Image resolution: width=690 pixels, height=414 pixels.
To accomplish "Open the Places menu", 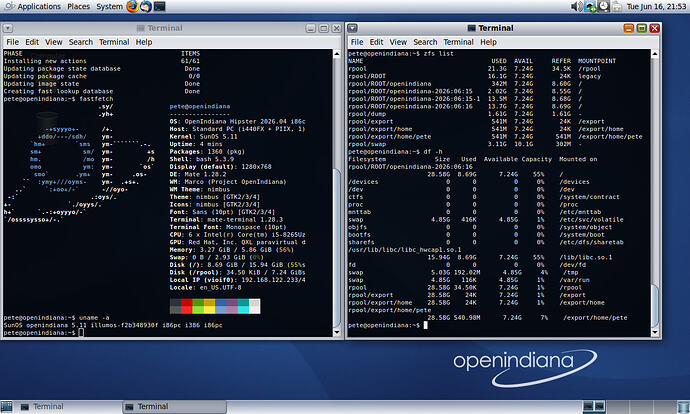I will click(78, 6).
